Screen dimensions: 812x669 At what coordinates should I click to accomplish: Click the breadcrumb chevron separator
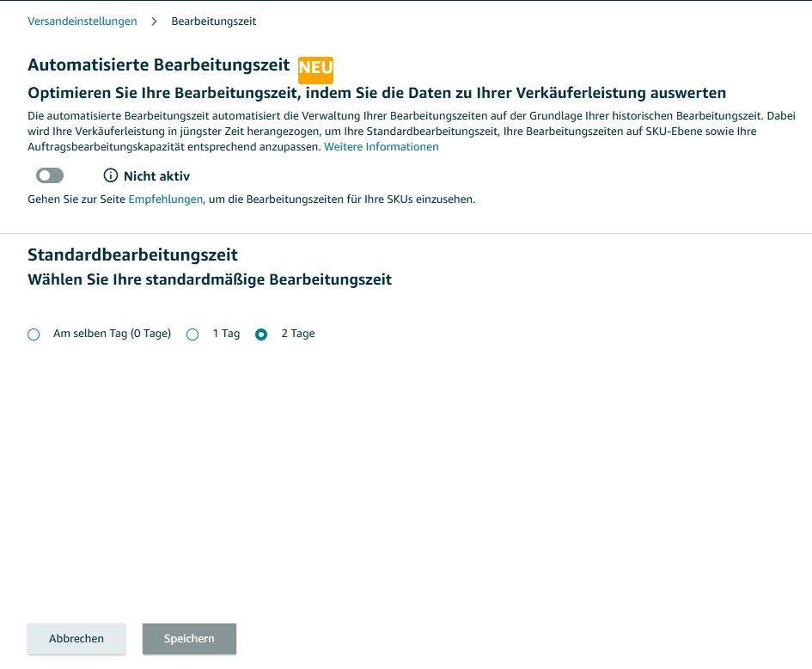point(155,21)
